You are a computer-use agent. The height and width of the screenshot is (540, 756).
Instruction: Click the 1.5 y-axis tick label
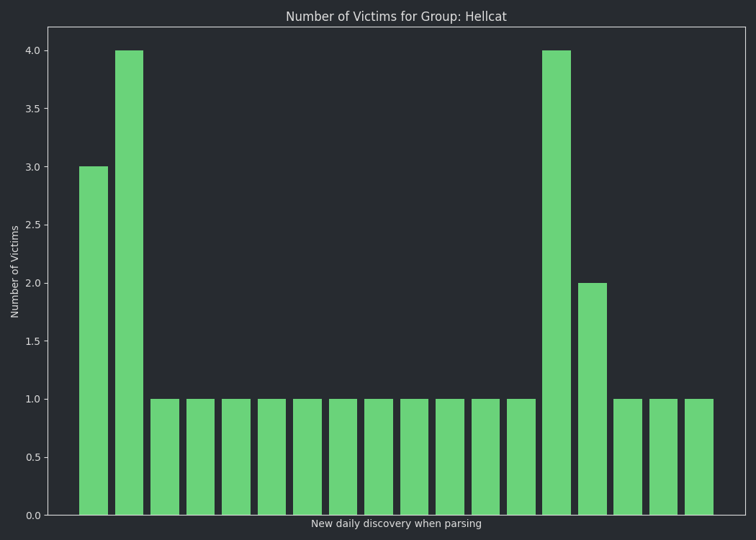(33, 341)
